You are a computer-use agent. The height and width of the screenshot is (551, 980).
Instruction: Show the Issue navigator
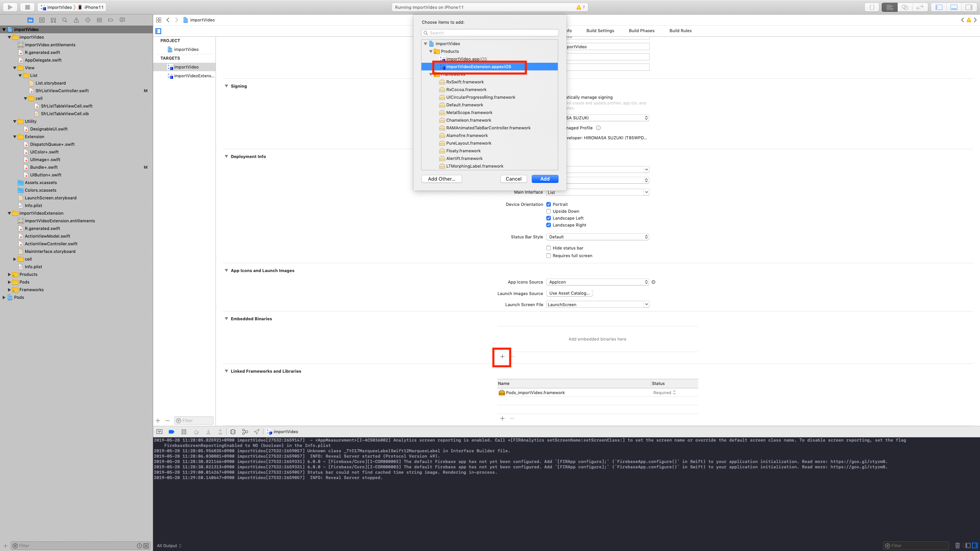[x=76, y=20]
